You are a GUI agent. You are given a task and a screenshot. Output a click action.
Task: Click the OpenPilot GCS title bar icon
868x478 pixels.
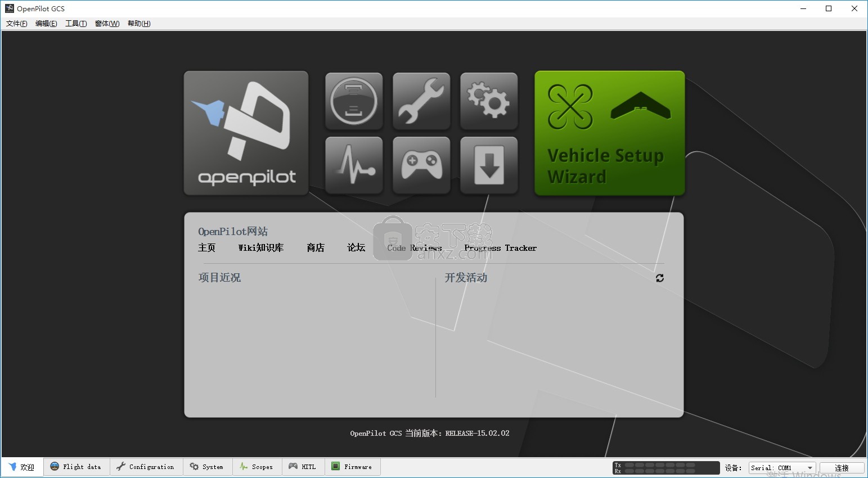point(10,8)
